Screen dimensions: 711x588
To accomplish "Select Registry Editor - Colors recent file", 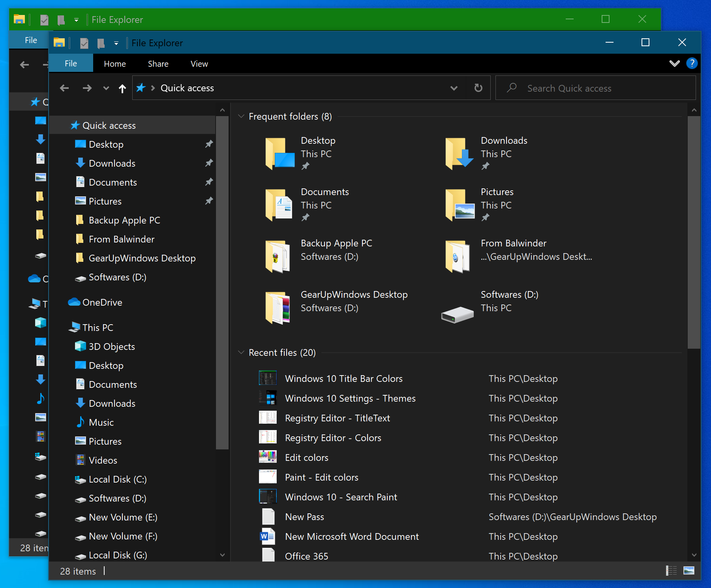I will tap(333, 438).
